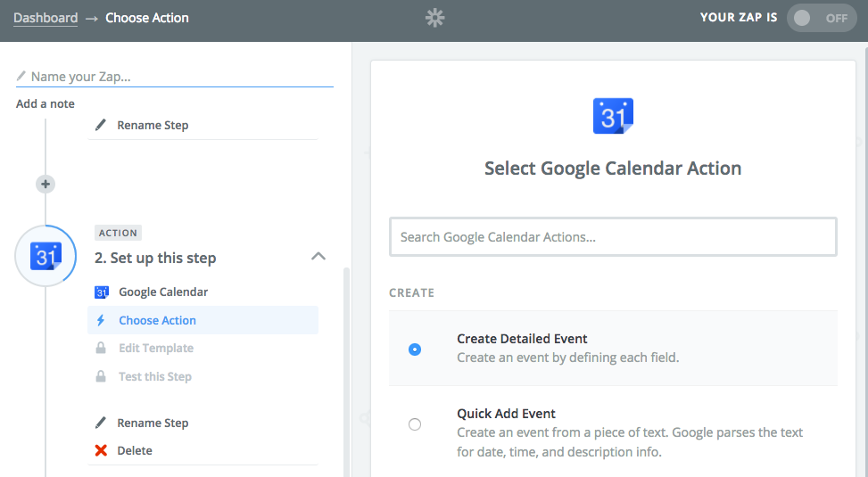Click '2. Set up this step' heading

pyautogui.click(x=155, y=258)
